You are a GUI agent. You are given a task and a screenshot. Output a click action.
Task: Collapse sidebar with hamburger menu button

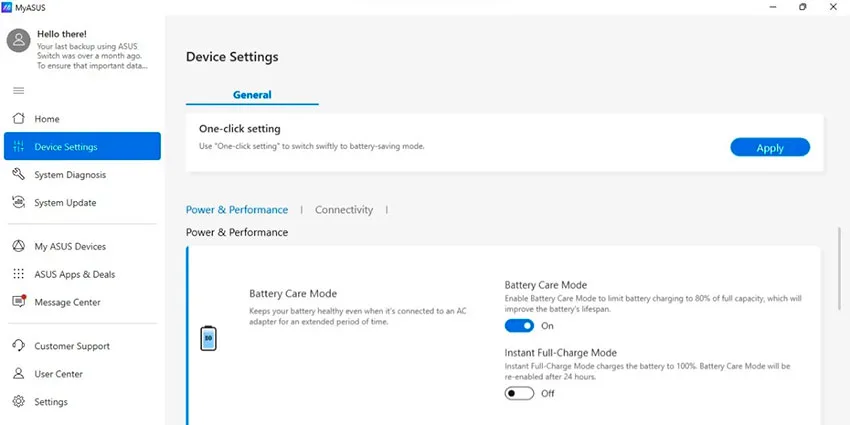pyautogui.click(x=18, y=91)
